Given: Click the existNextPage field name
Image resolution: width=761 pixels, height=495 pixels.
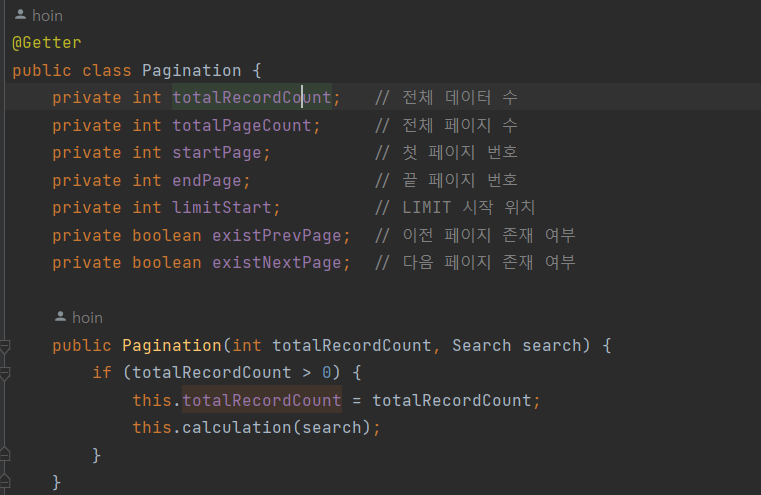Looking at the screenshot, I should tap(277, 263).
